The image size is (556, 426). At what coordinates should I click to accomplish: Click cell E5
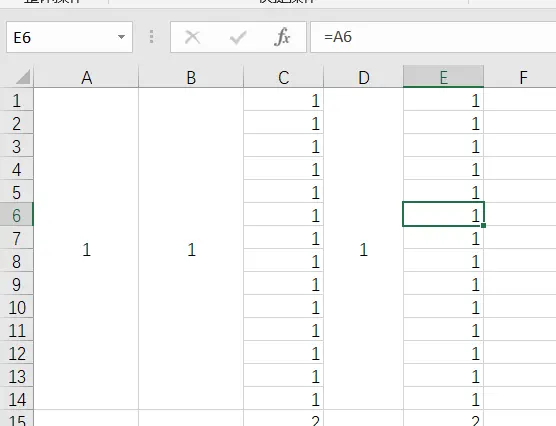pos(444,192)
